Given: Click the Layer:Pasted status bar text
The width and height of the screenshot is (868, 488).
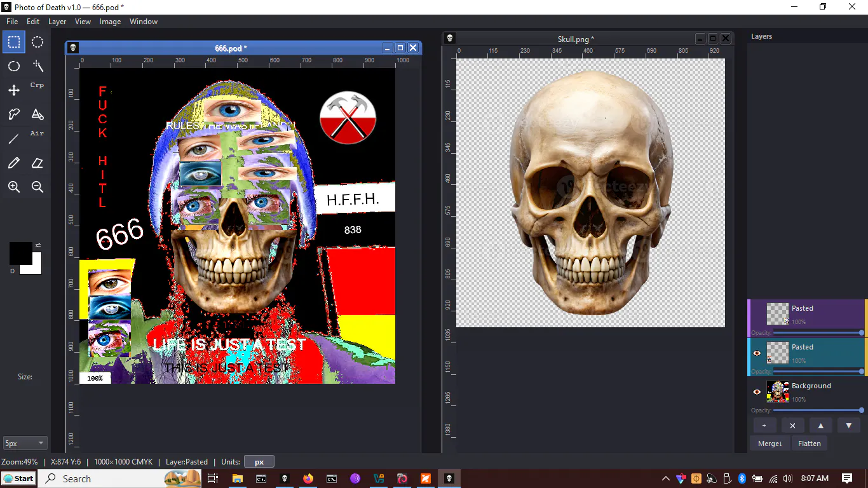Looking at the screenshot, I should pos(187,462).
